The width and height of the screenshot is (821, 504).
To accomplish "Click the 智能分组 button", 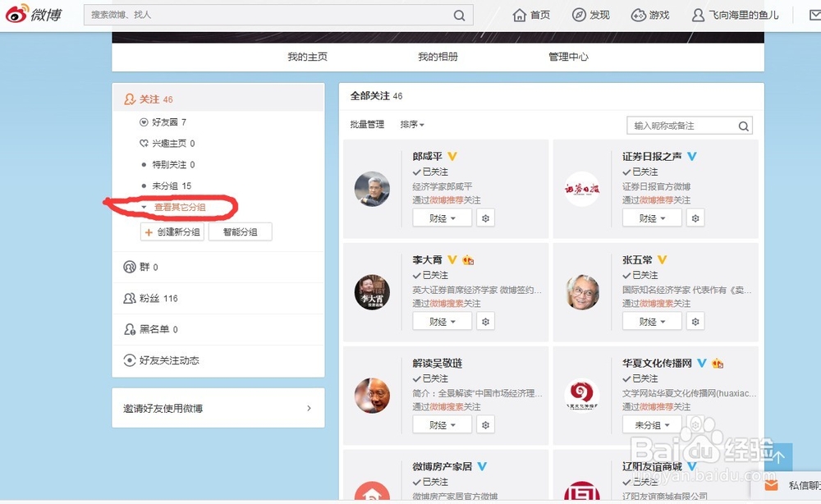I will click(x=241, y=231).
